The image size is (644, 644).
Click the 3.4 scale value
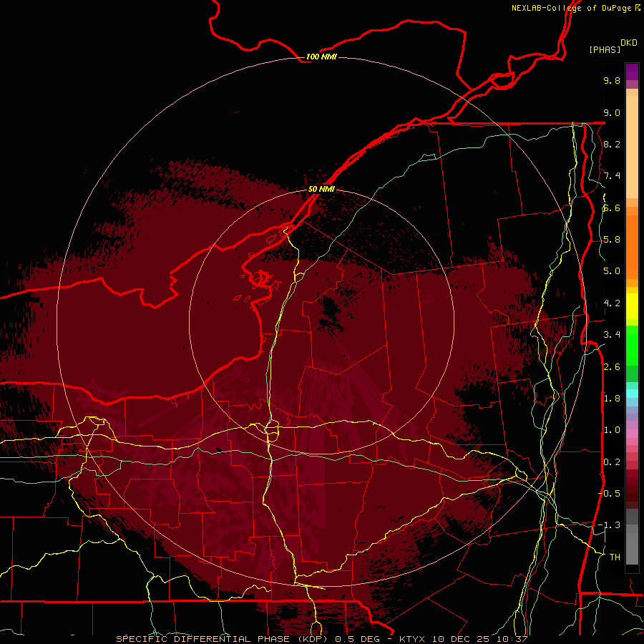[x=612, y=335]
